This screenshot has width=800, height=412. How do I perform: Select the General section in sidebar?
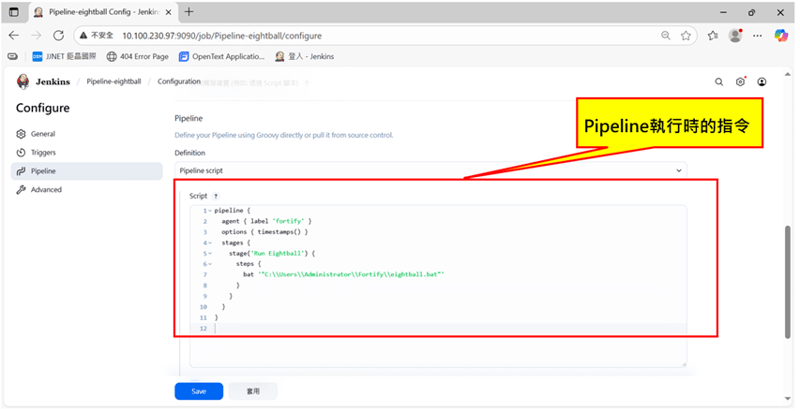tap(87, 134)
